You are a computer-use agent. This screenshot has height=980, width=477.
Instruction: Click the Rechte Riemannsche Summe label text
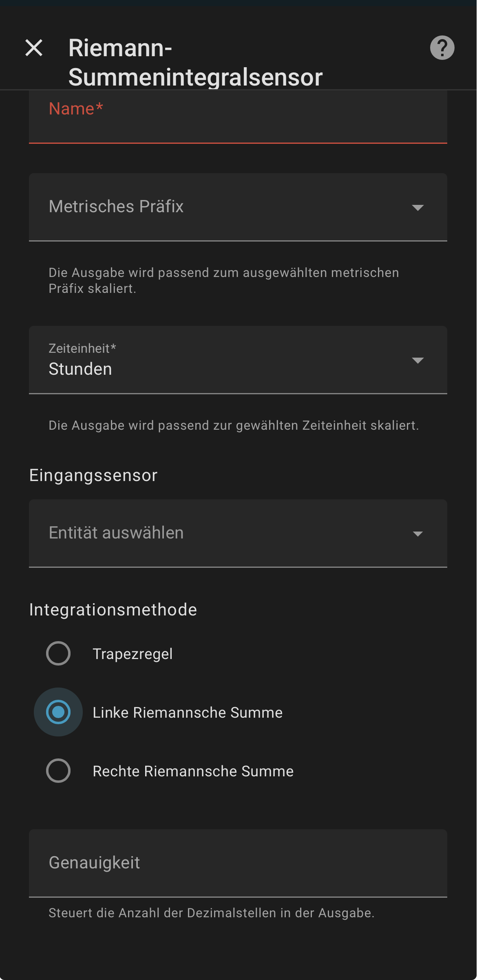click(193, 771)
